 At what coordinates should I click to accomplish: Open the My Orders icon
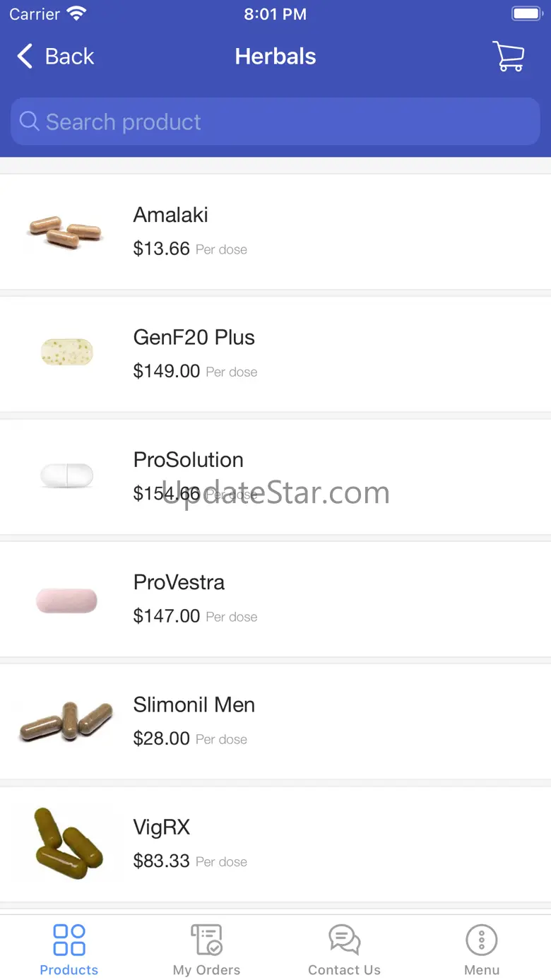[207, 940]
